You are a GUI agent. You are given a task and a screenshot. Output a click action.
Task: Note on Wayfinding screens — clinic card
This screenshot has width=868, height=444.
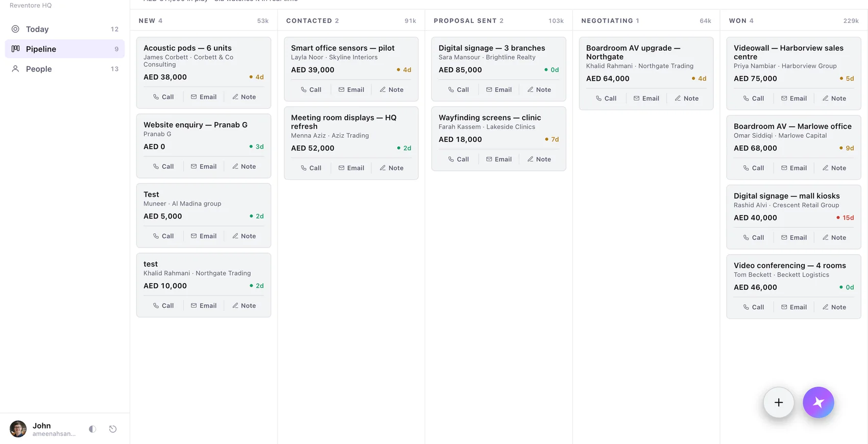(x=539, y=159)
